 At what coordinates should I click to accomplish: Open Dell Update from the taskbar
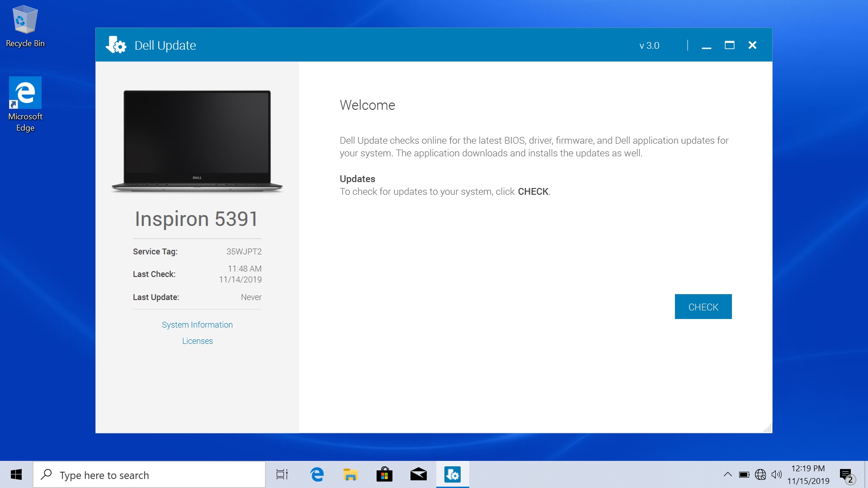pyautogui.click(x=453, y=474)
